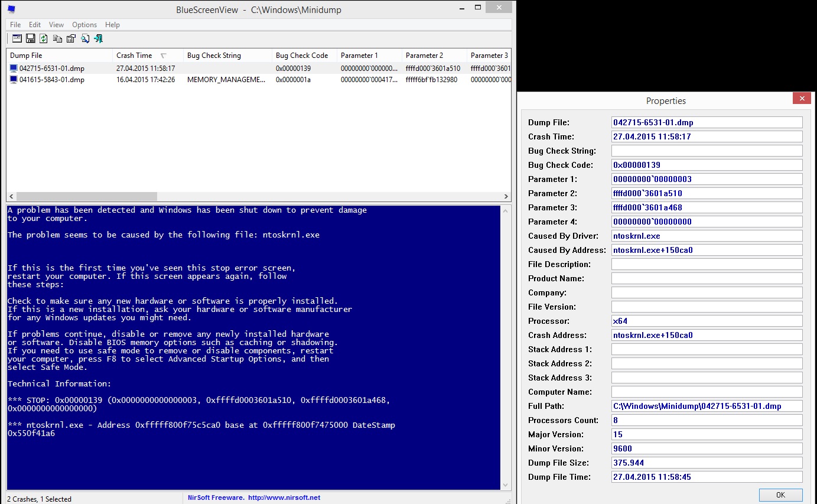Viewport: 817px width, 504px height.
Task: Click bug check code 0x00000139 list cell
Action: click(293, 69)
